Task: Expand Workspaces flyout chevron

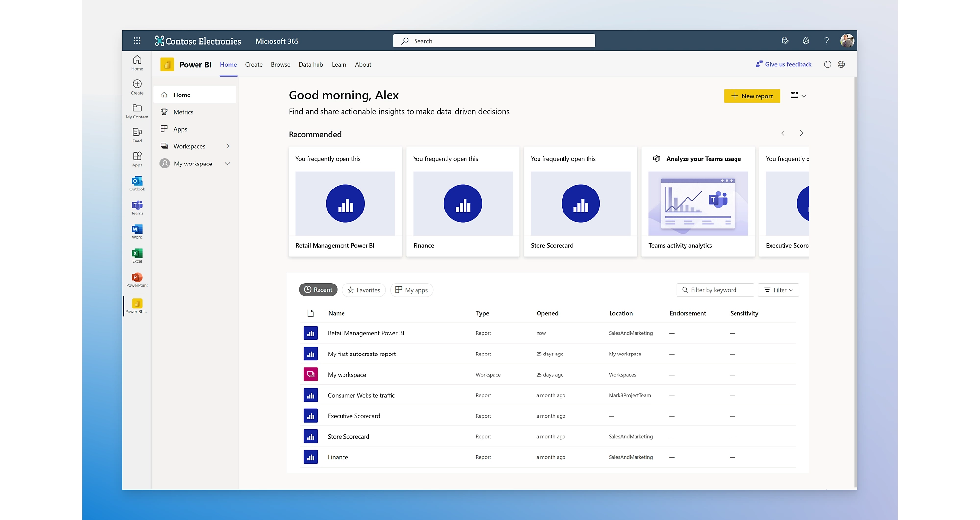Action: 228,146
